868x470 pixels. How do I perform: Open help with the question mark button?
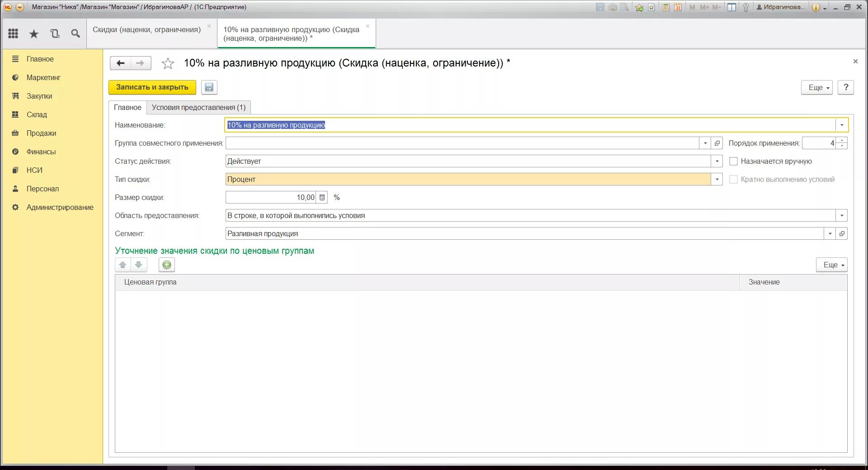click(x=846, y=87)
